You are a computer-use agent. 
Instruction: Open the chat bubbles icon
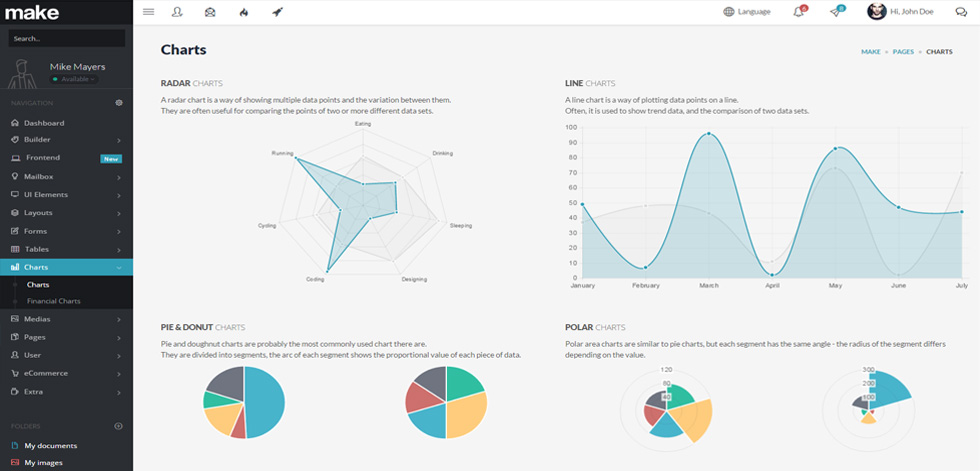tap(961, 11)
